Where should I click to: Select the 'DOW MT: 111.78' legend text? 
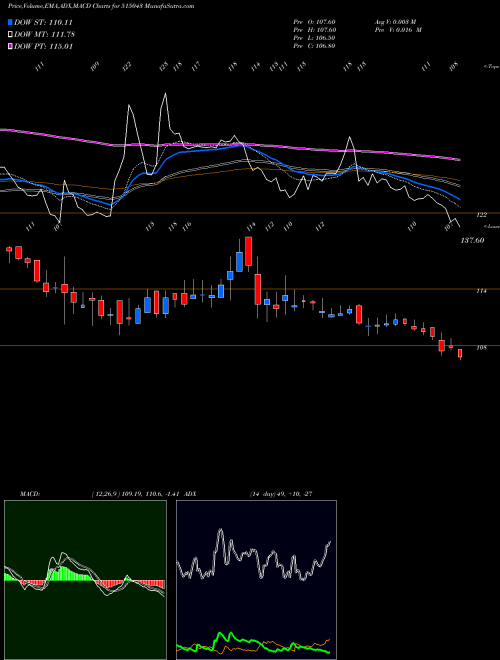click(x=44, y=34)
